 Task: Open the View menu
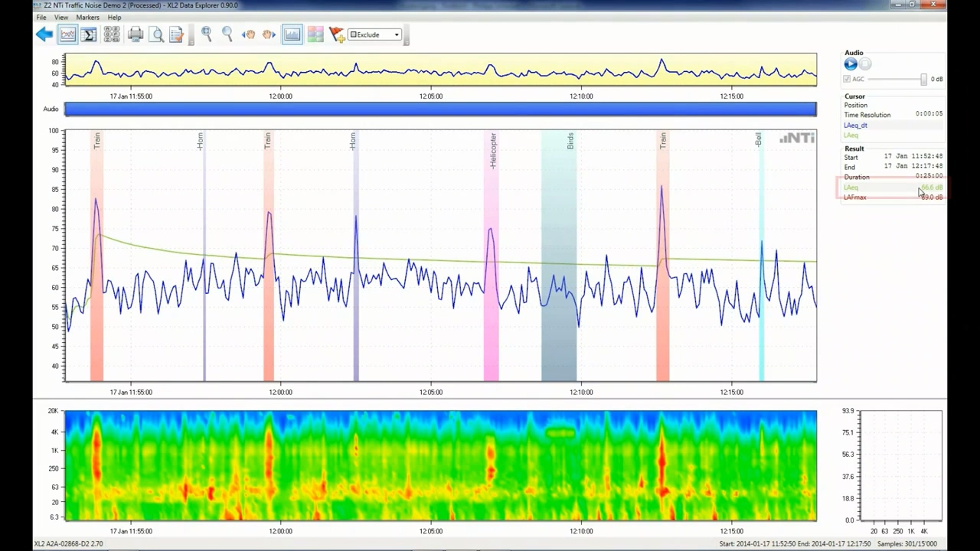click(x=60, y=17)
